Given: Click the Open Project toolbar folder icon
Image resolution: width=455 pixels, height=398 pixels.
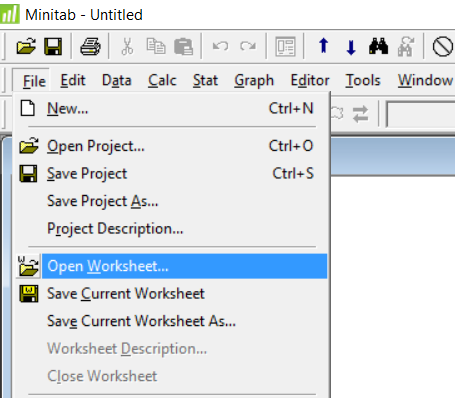Looking at the screenshot, I should coord(26,46).
